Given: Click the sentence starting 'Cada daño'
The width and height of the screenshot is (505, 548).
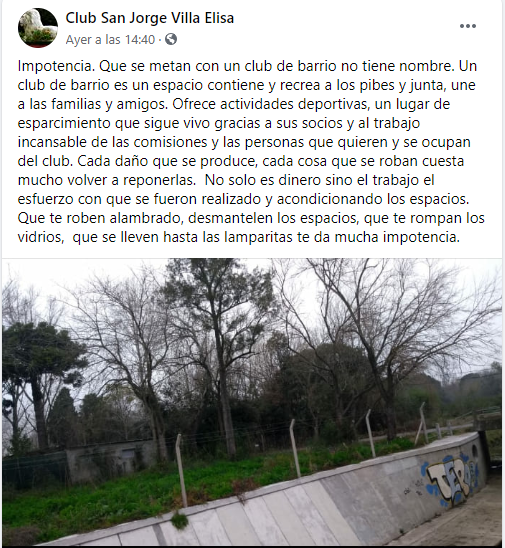Looking at the screenshot, I should pyautogui.click(x=270, y=161).
